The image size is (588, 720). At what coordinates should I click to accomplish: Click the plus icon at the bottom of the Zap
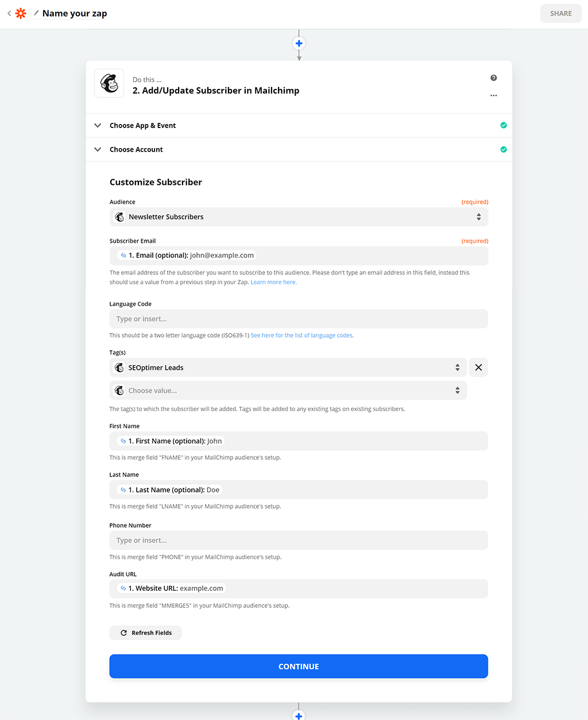[x=299, y=715]
